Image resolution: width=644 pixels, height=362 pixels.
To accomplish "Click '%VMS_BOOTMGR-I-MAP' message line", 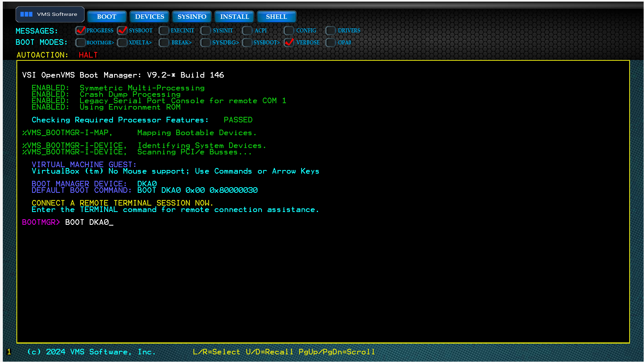I will (x=139, y=133).
